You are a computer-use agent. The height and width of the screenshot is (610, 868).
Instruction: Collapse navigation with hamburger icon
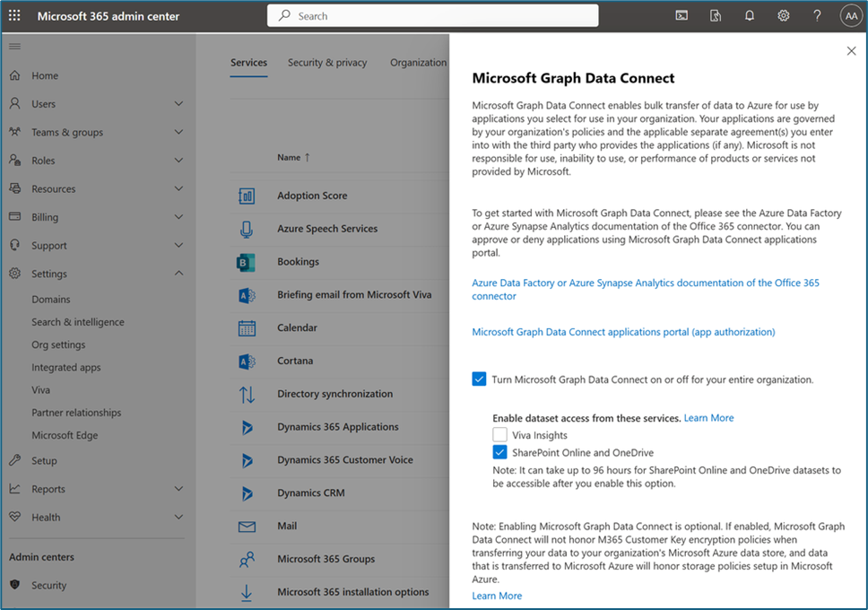tap(15, 46)
